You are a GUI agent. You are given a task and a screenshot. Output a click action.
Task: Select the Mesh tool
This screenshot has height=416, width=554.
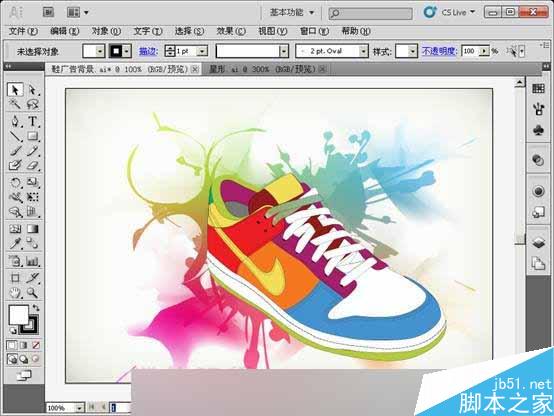click(15, 229)
